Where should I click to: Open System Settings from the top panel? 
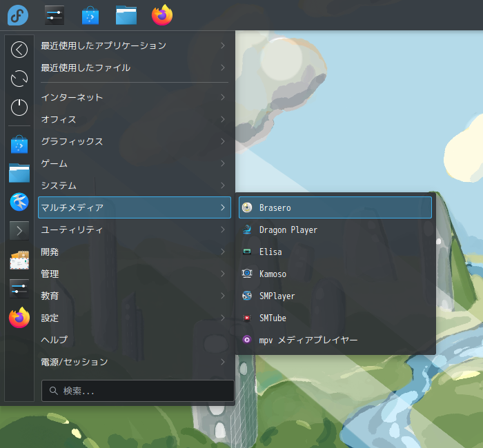coord(55,15)
